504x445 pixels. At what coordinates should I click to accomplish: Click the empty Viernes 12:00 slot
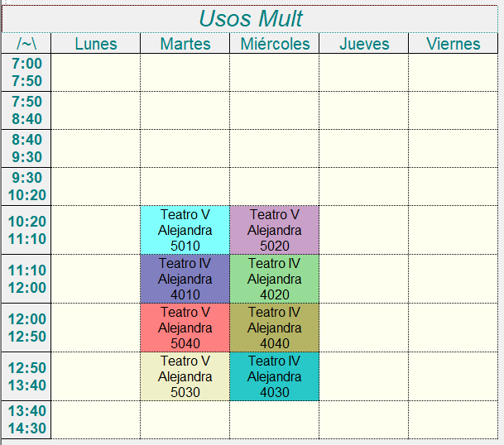click(x=454, y=328)
